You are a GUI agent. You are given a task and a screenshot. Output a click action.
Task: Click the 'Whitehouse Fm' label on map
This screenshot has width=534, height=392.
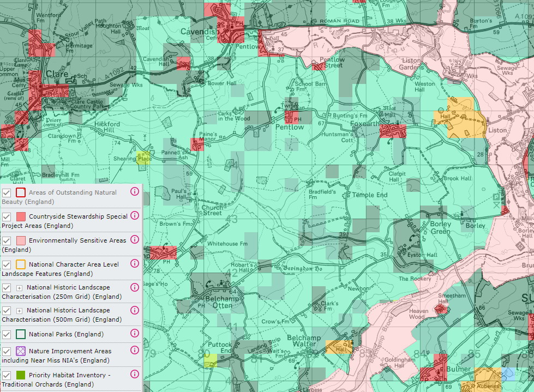227,244
